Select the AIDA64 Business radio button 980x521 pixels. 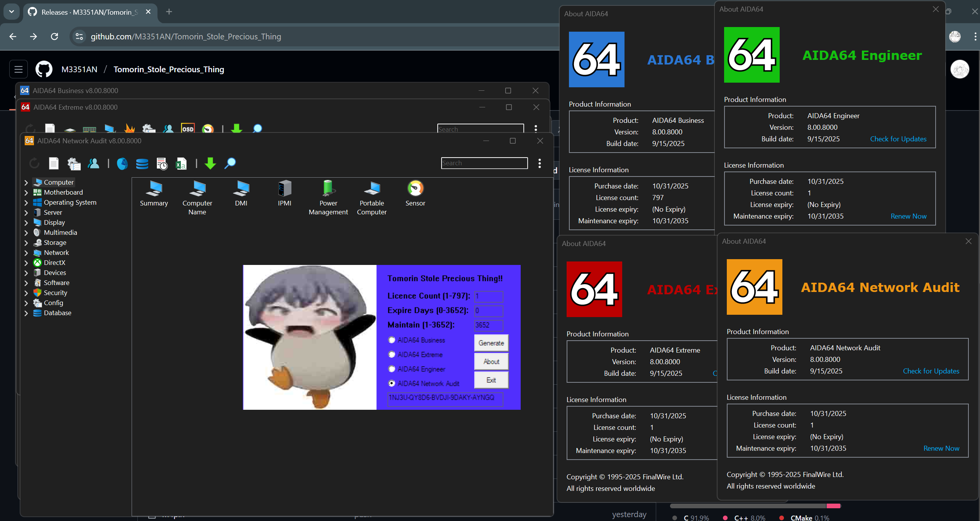[x=392, y=340]
